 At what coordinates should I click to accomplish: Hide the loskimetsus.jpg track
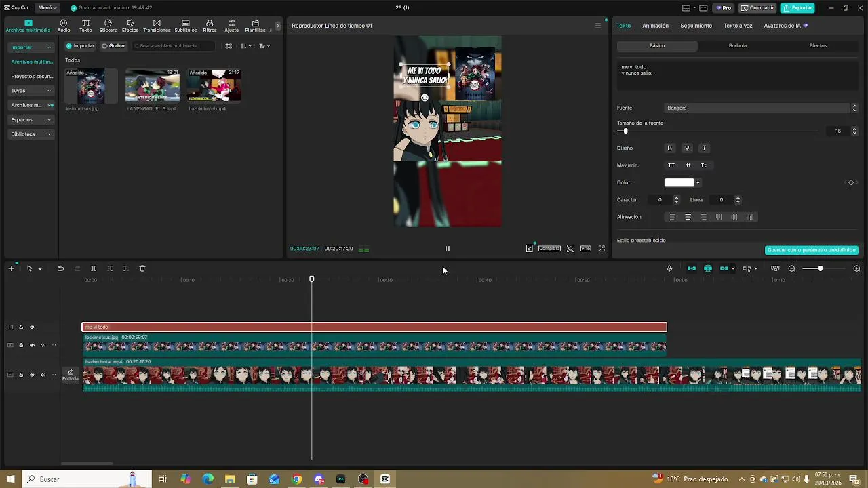tap(31, 345)
